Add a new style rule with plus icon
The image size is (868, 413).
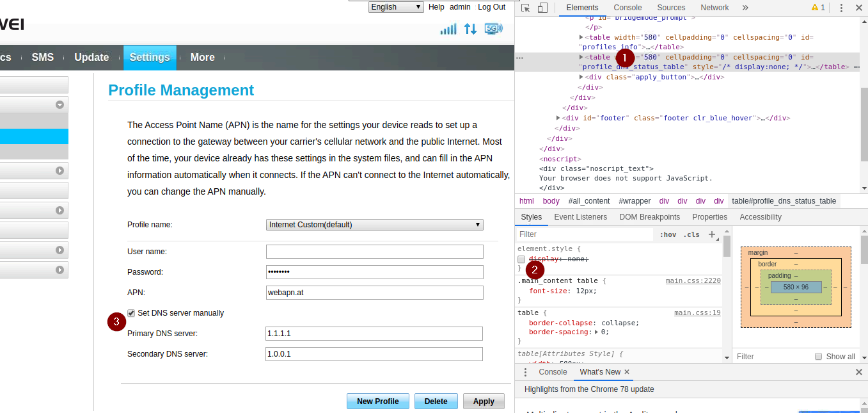click(712, 234)
